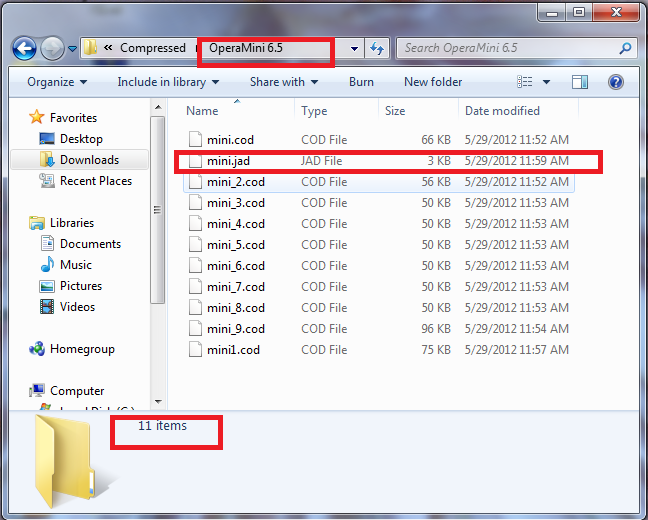Click the Burn toolbar button
The width and height of the screenshot is (648, 520).
tap(361, 82)
